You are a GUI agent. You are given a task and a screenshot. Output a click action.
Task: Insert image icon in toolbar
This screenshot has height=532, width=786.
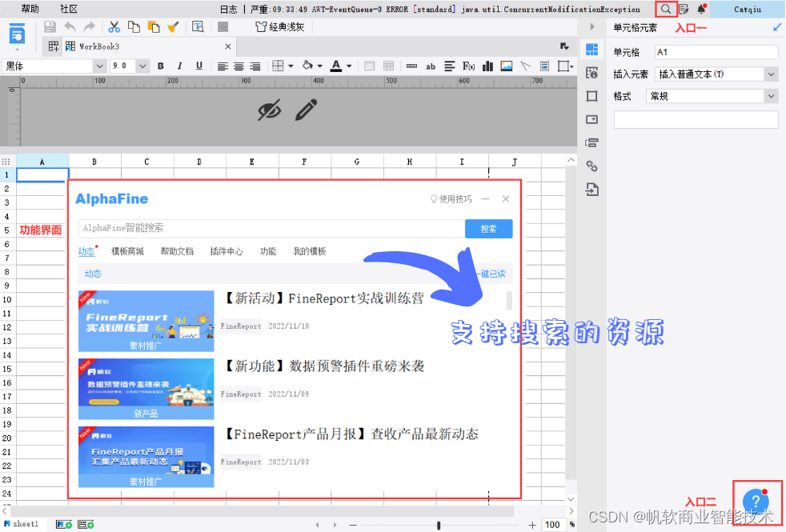[507, 66]
